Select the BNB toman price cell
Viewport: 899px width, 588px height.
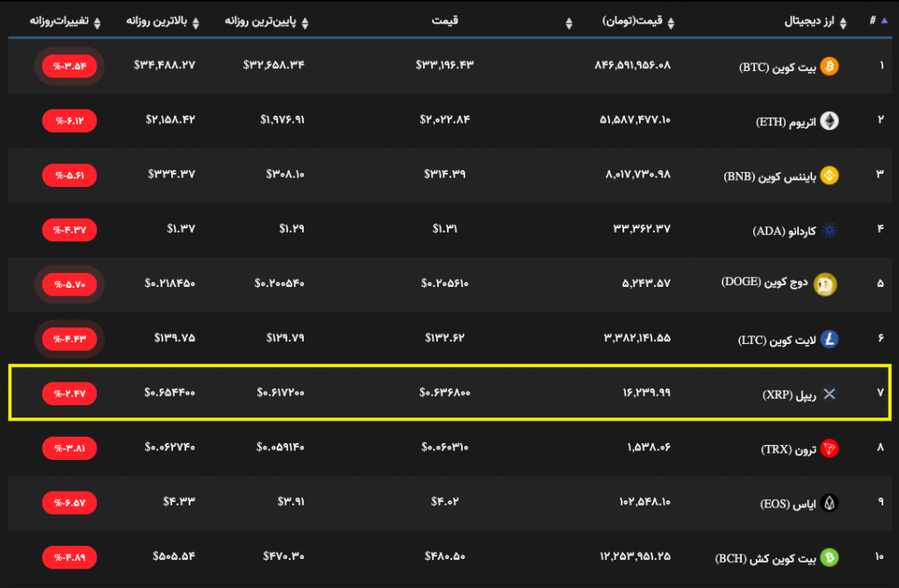coord(638,175)
